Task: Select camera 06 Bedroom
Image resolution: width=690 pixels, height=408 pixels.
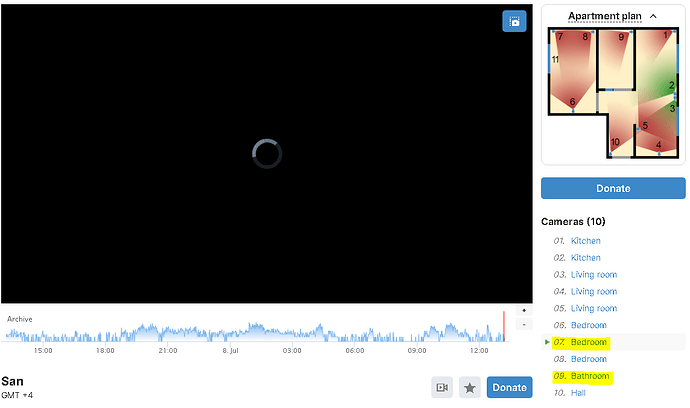Action: point(590,326)
